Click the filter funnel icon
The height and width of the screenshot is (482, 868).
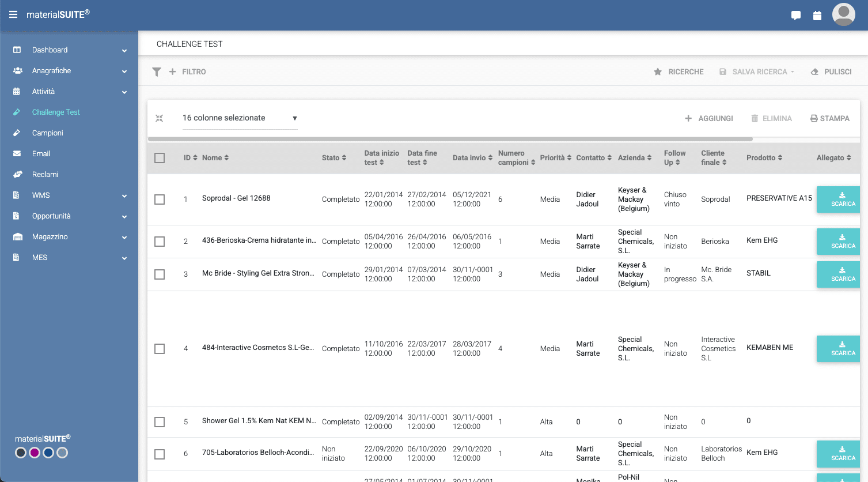pos(157,72)
